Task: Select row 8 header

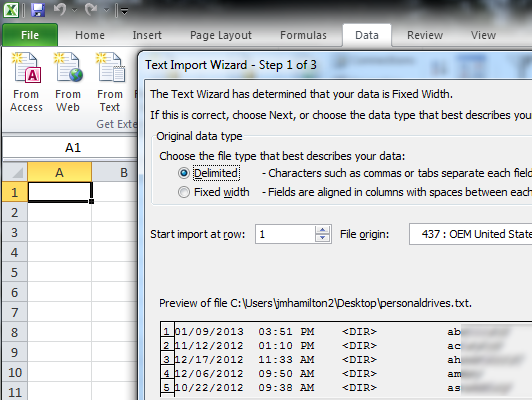Action: (15, 332)
